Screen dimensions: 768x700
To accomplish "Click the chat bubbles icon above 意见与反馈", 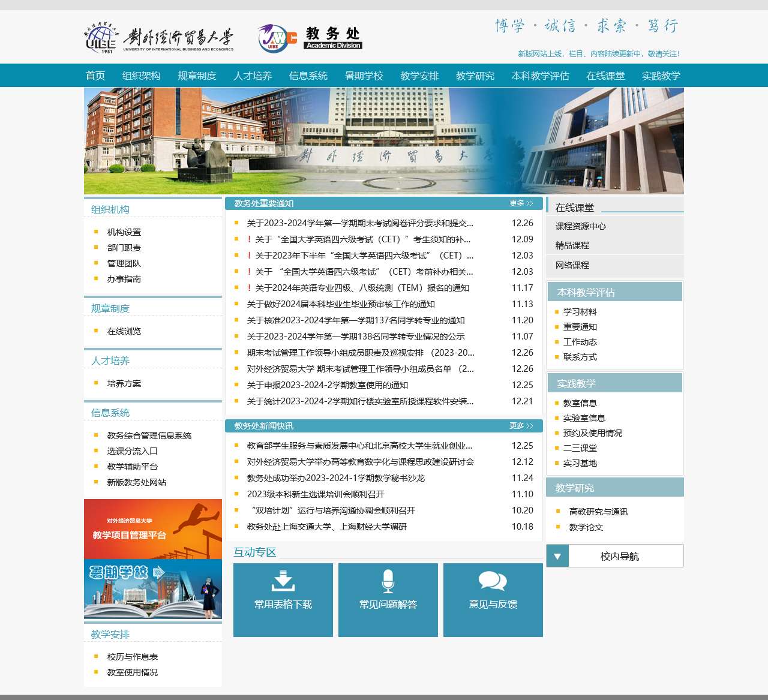I will [x=493, y=581].
